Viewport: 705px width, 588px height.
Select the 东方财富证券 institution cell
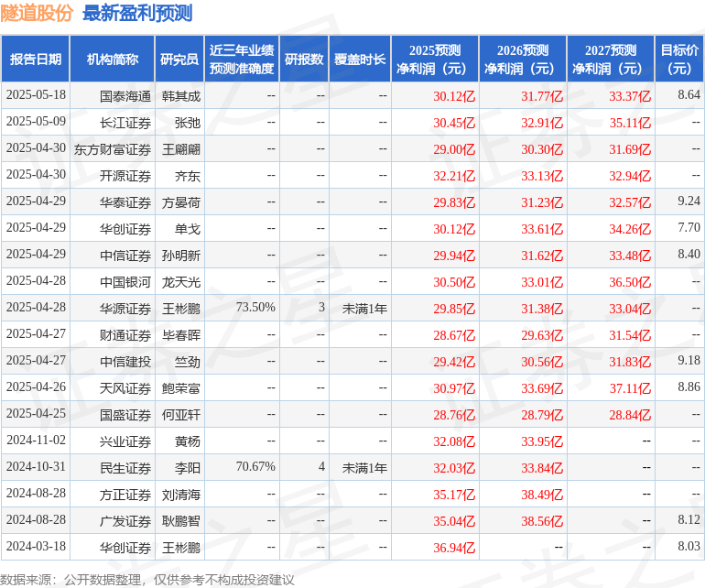coord(113,149)
